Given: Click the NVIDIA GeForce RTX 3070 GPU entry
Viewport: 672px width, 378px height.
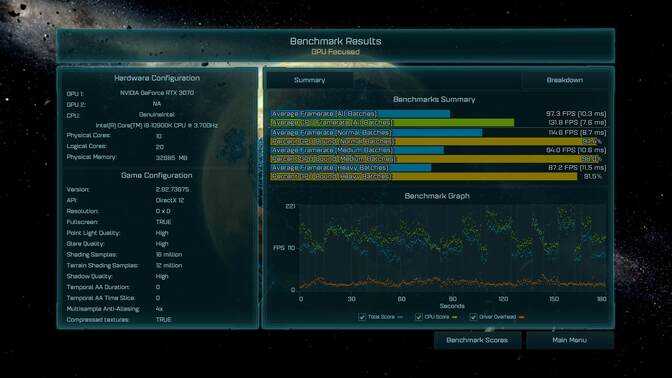Looking at the screenshot, I should coord(157,93).
